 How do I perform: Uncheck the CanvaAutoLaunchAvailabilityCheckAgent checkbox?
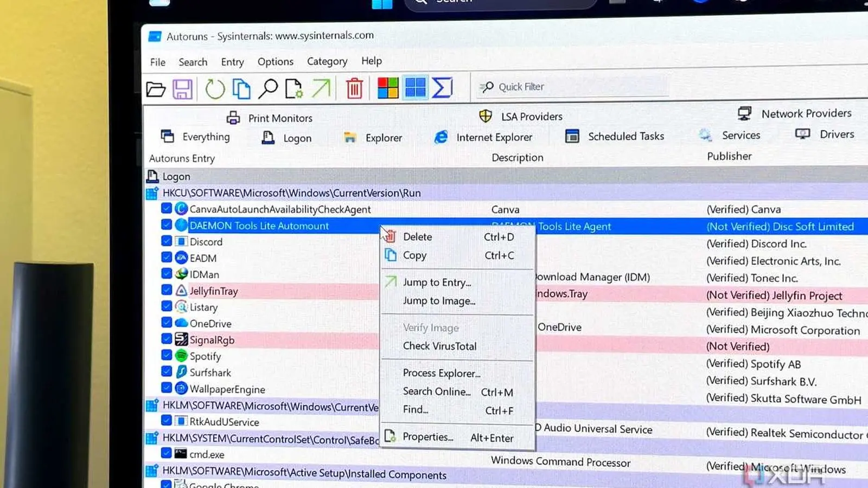point(167,208)
